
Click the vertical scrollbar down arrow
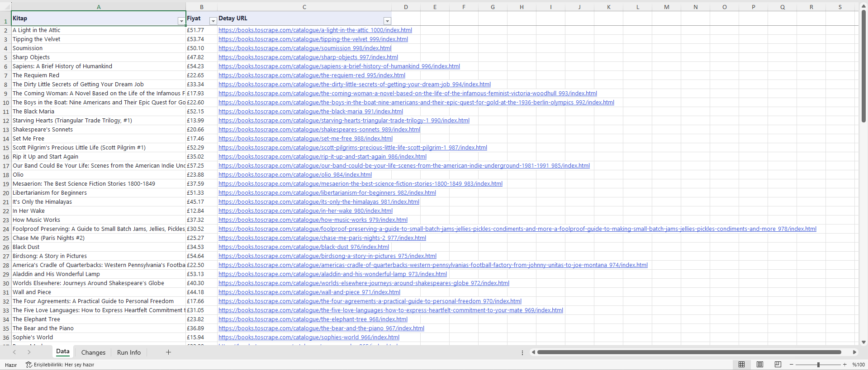coord(863,342)
